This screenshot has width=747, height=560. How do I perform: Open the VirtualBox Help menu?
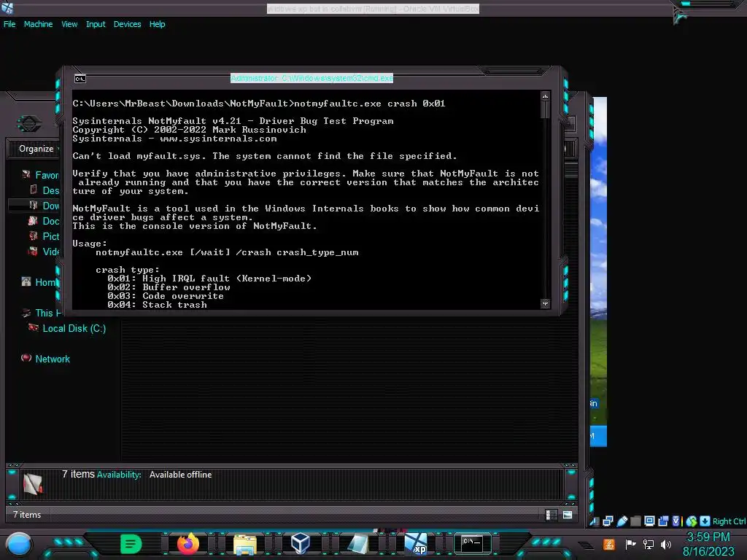pyautogui.click(x=158, y=24)
